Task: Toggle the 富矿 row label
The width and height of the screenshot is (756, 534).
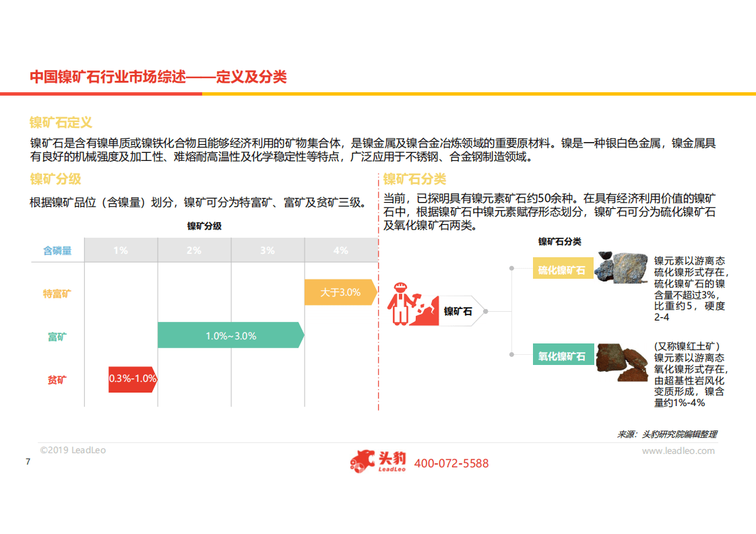Action: coord(57,336)
